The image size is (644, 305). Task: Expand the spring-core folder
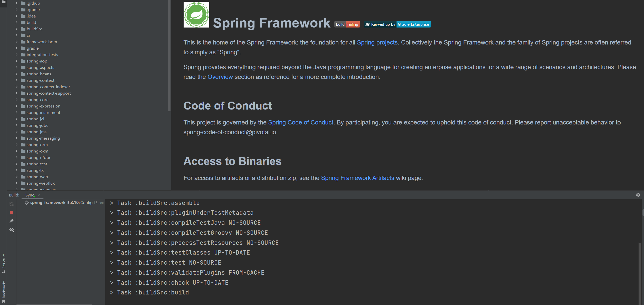[16, 100]
